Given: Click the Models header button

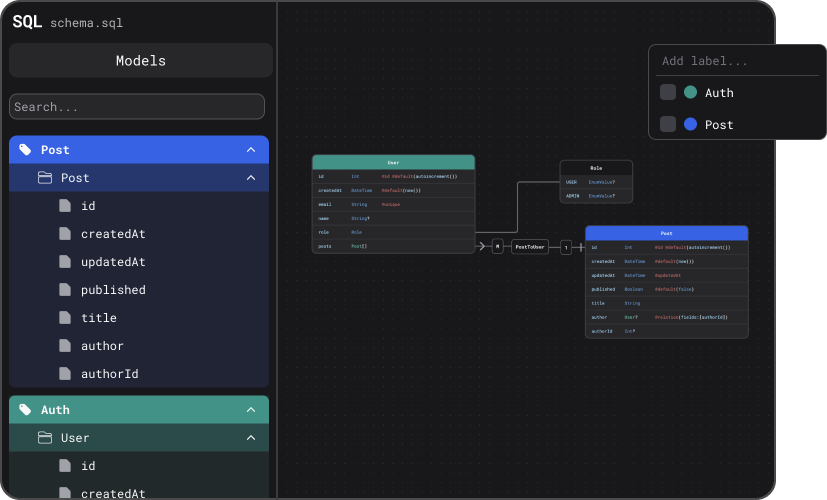Looking at the screenshot, I should click(x=141, y=61).
